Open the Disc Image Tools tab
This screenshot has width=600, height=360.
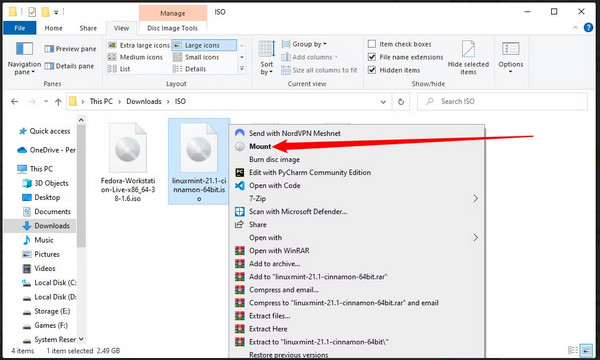(172, 28)
